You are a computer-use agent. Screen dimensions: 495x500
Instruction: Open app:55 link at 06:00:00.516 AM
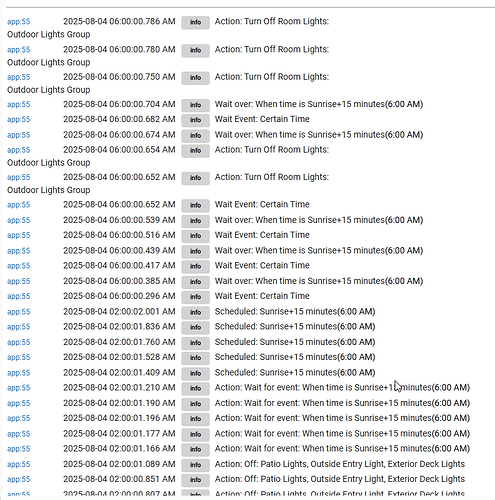point(19,235)
